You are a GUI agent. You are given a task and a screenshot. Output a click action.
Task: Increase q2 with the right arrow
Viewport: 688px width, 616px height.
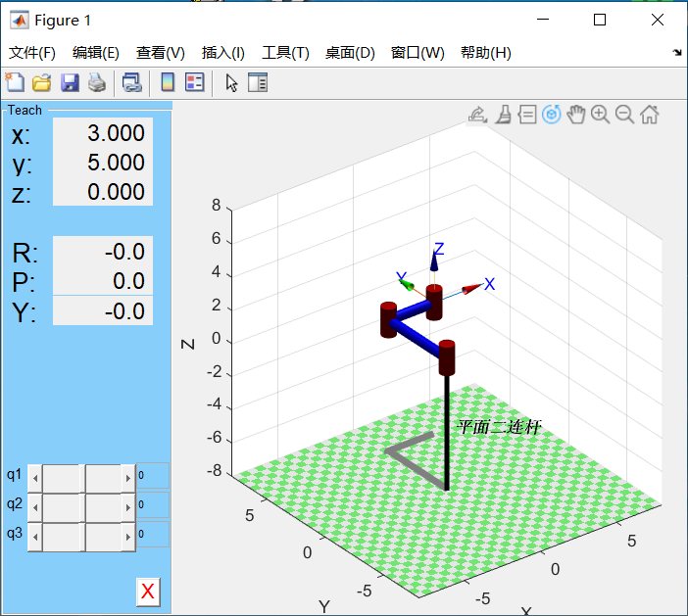point(128,507)
